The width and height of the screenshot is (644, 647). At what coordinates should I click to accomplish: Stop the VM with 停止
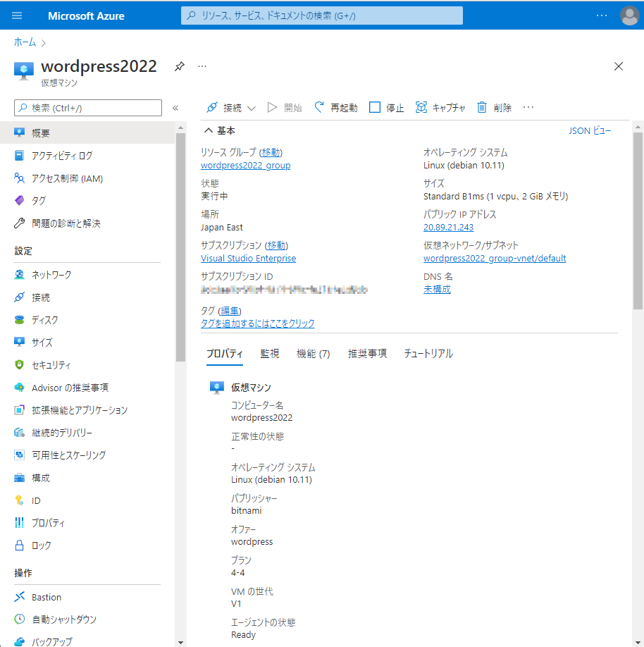point(387,108)
